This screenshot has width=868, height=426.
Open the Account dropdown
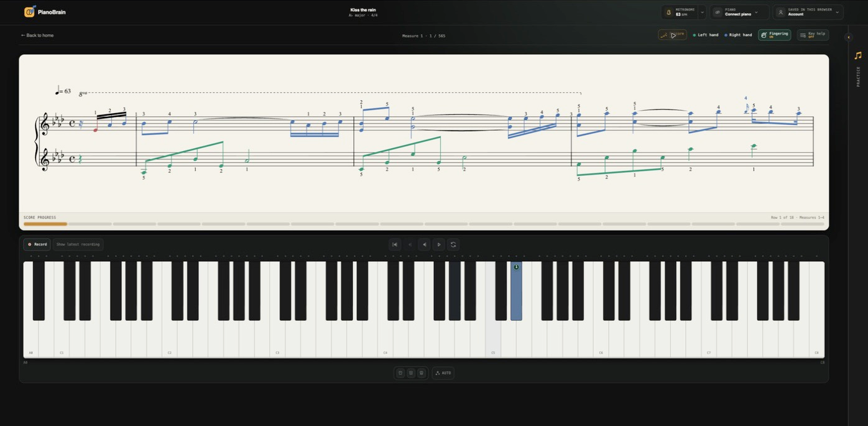pos(838,12)
